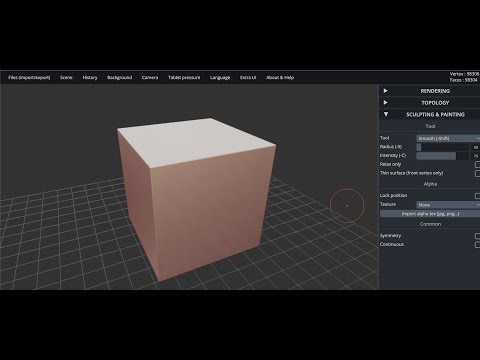Open the Tool dropdown showing Smooth
This screenshot has height=360, width=480.
[x=448, y=138]
